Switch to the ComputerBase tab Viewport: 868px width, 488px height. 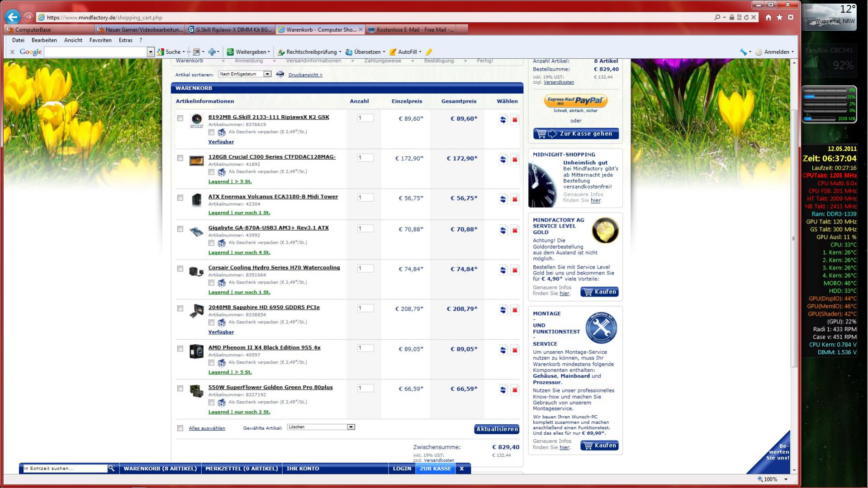point(49,30)
